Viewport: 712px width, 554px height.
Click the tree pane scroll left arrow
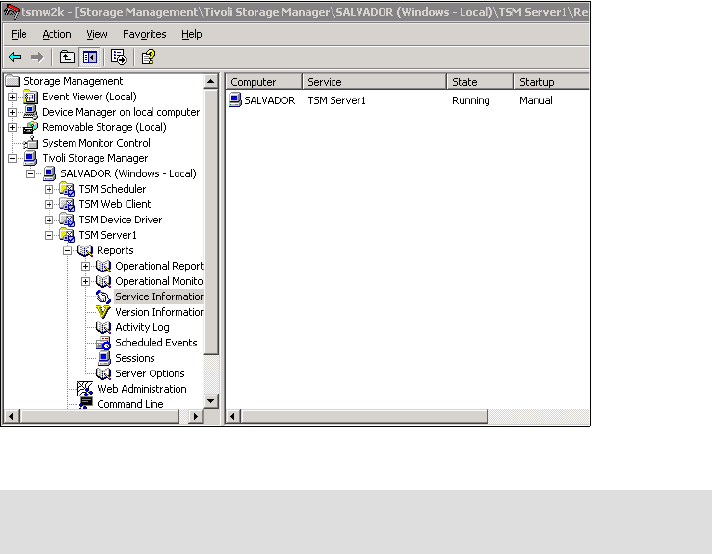coord(12,416)
